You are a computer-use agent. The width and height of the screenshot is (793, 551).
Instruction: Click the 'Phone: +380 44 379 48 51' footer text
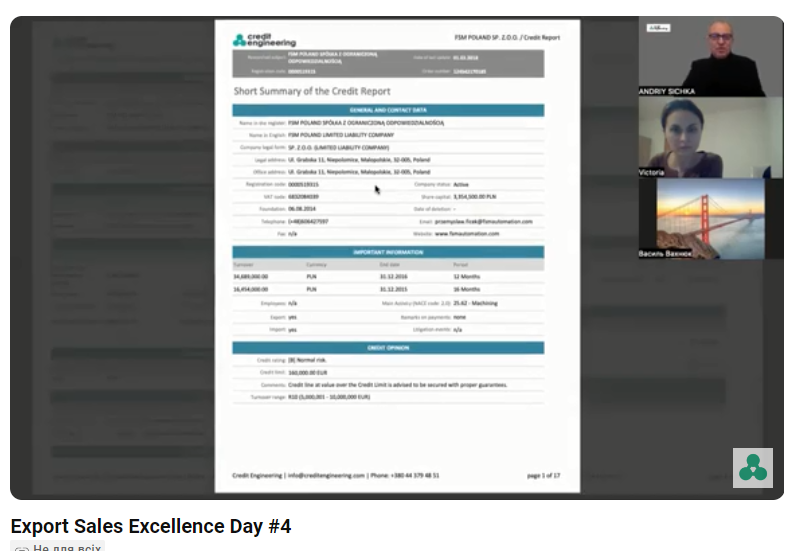coord(405,476)
